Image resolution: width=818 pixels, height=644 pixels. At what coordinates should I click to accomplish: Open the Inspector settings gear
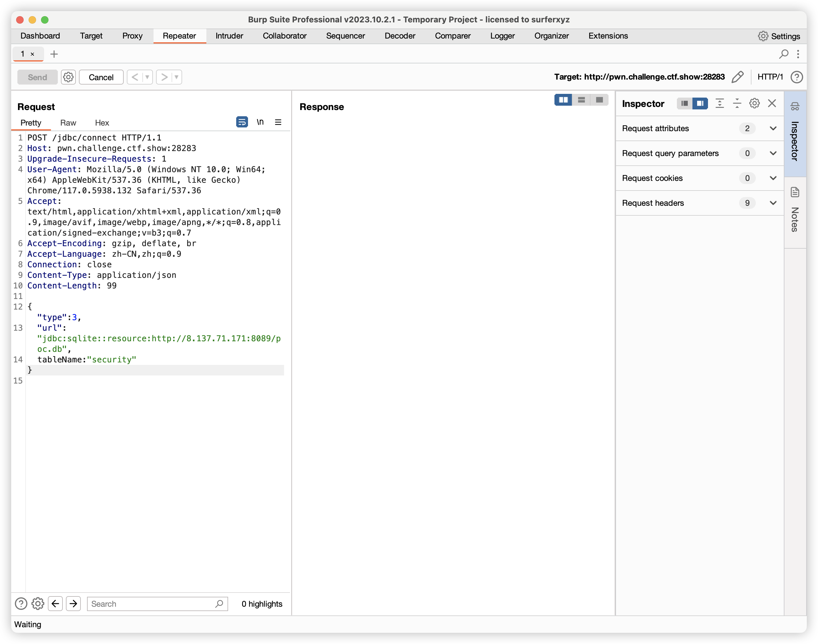coord(754,103)
